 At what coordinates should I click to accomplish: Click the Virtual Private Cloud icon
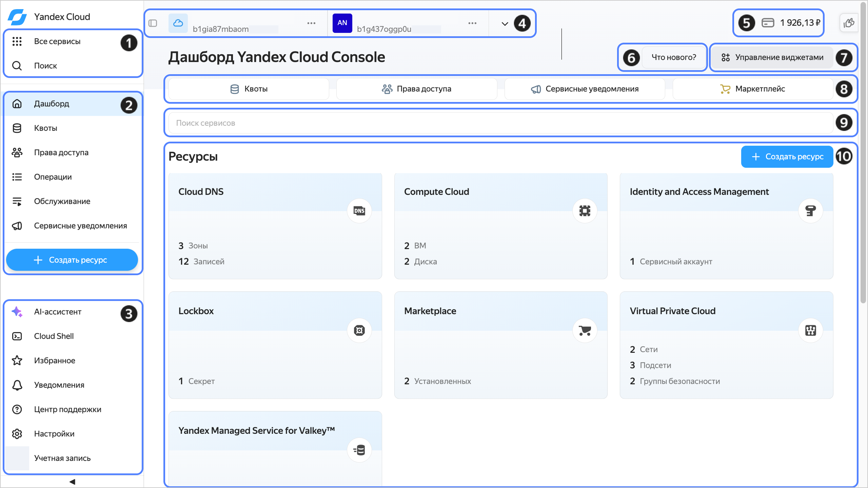pos(811,330)
